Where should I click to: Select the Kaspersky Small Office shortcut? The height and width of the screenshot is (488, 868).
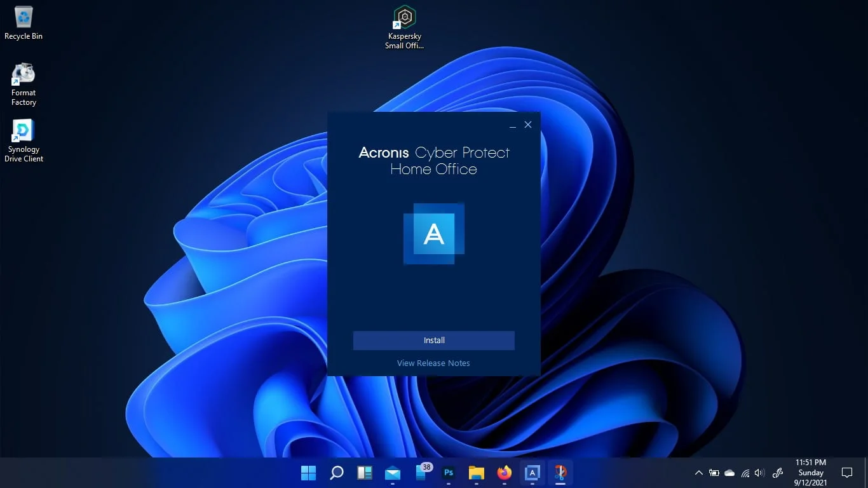(x=404, y=27)
